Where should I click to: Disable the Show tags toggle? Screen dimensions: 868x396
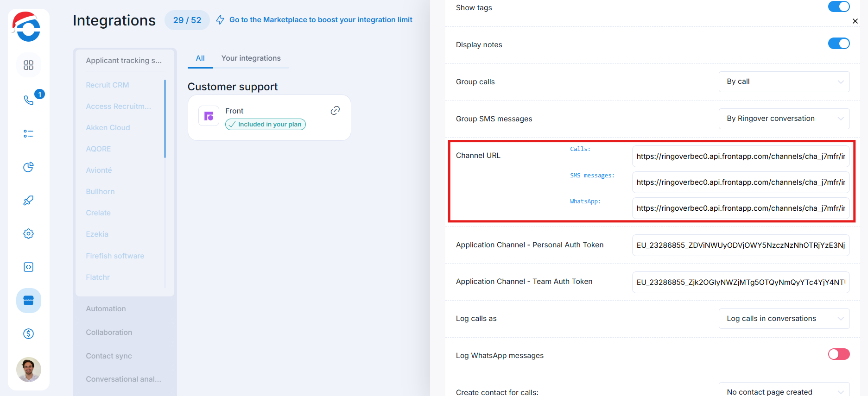(838, 7)
